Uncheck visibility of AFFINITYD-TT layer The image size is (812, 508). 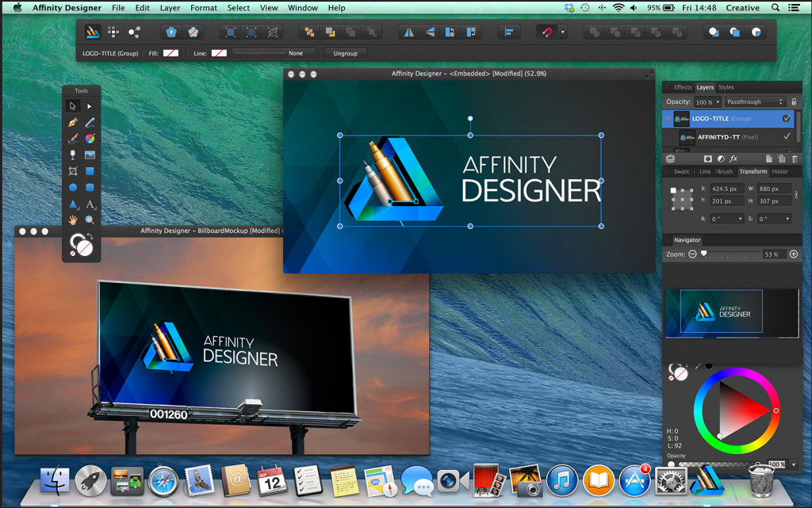coord(787,137)
